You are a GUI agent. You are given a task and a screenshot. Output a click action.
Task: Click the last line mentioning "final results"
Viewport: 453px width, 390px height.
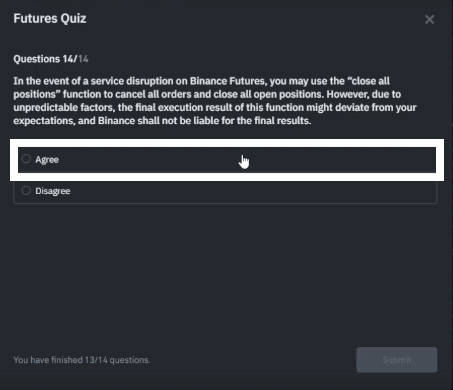tap(162, 121)
